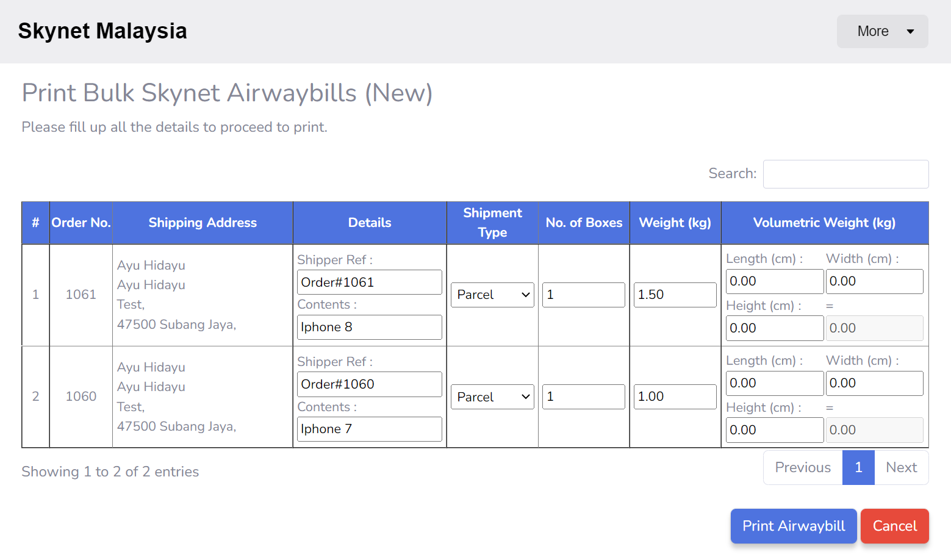Select page 1 in pagination
This screenshot has width=951, height=560.
point(858,468)
